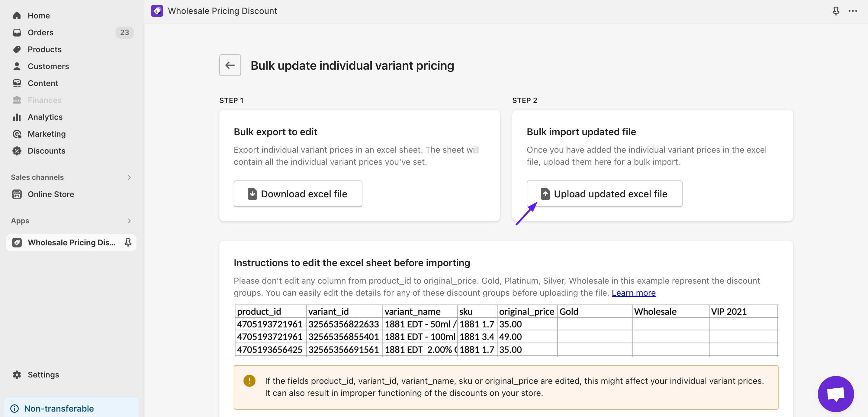Viewport: 868px width, 417px height.
Task: Click the variant_name column header
Action: tap(420, 311)
